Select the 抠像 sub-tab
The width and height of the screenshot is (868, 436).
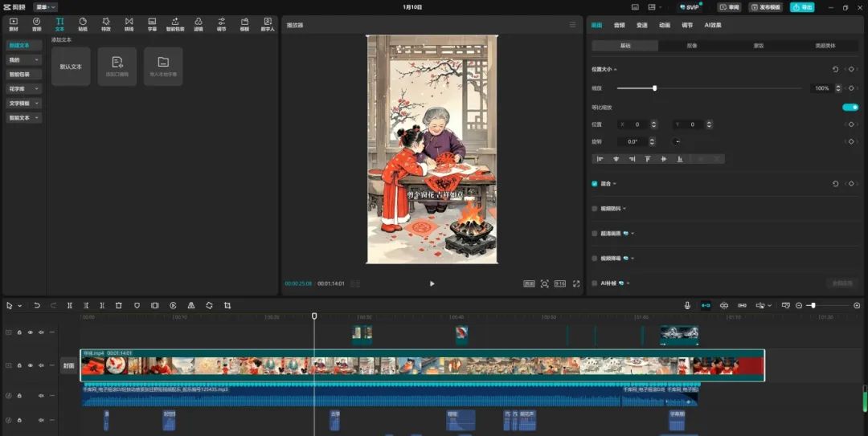pyautogui.click(x=691, y=46)
